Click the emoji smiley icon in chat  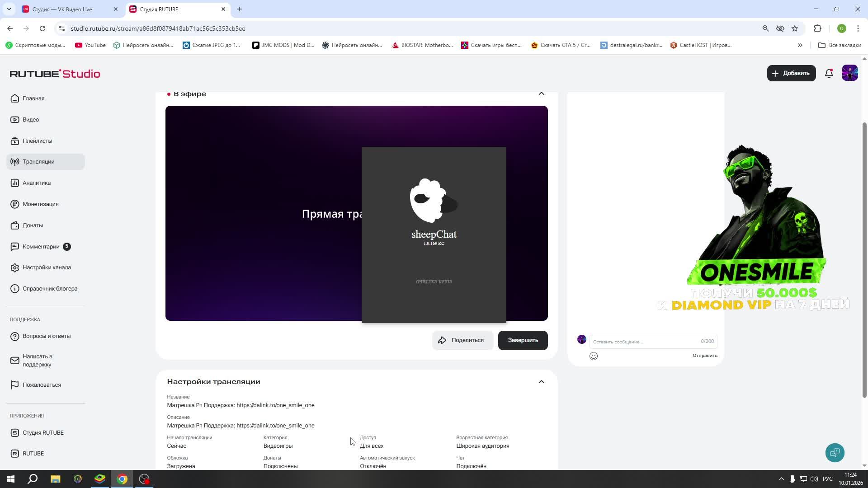[x=594, y=356]
